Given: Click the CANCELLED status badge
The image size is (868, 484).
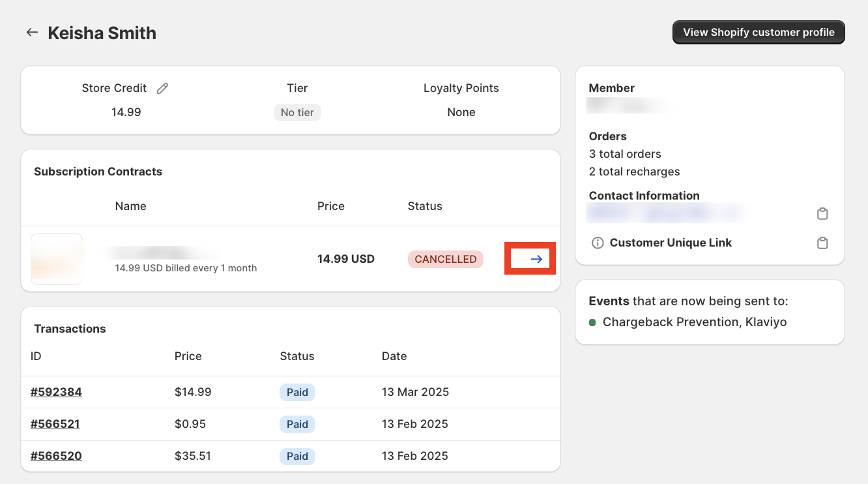Looking at the screenshot, I should pyautogui.click(x=445, y=259).
